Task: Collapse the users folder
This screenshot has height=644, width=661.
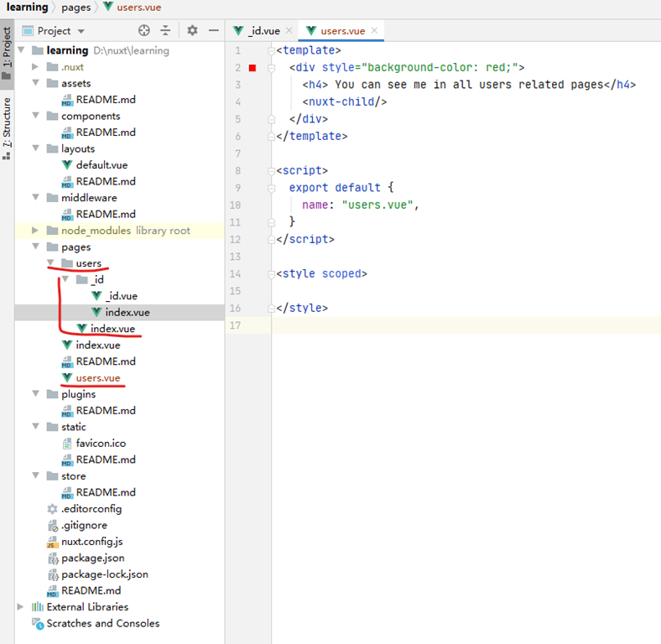Action: pos(50,263)
